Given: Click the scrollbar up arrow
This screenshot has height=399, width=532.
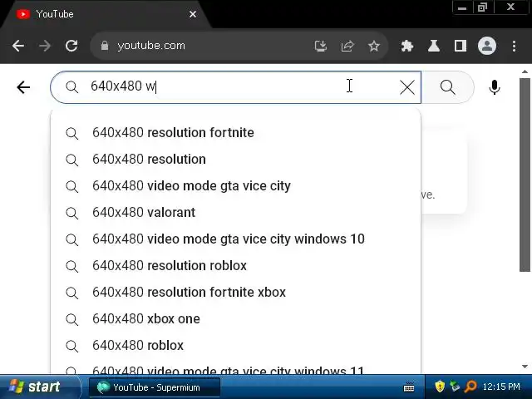Looking at the screenshot, I should coord(525,72).
